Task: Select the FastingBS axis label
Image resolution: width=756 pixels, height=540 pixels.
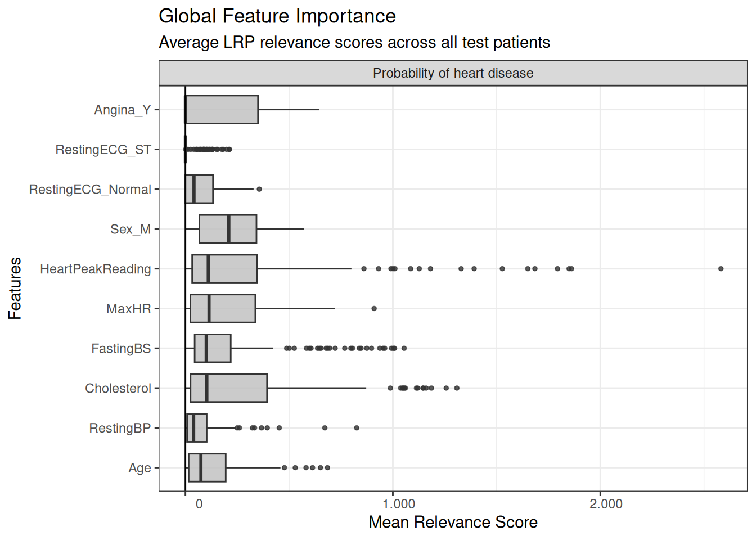Action: pos(121,349)
